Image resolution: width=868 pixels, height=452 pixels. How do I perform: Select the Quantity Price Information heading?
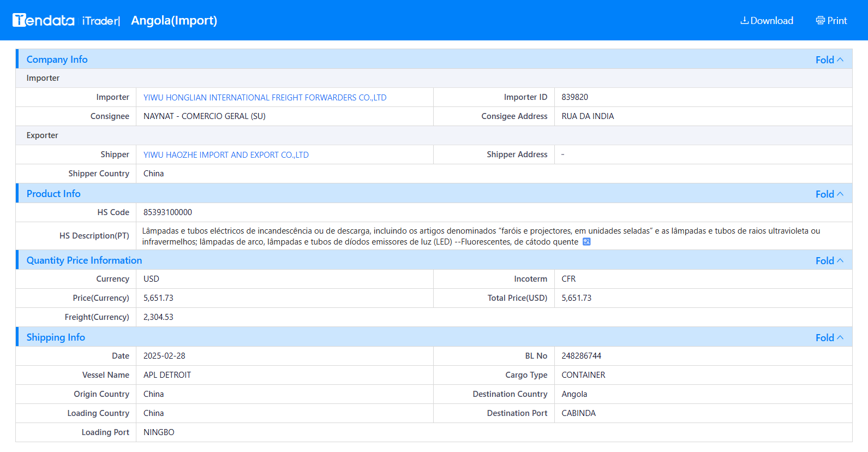tap(84, 260)
